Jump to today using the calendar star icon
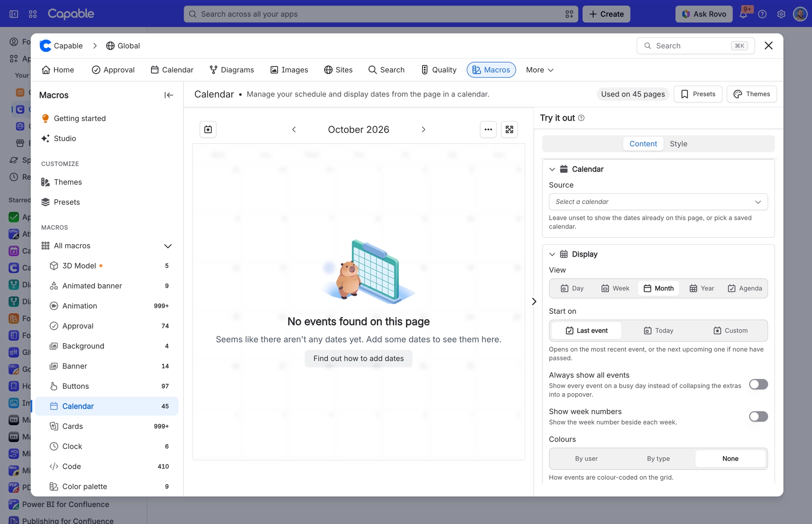The image size is (812, 524). 208,130
